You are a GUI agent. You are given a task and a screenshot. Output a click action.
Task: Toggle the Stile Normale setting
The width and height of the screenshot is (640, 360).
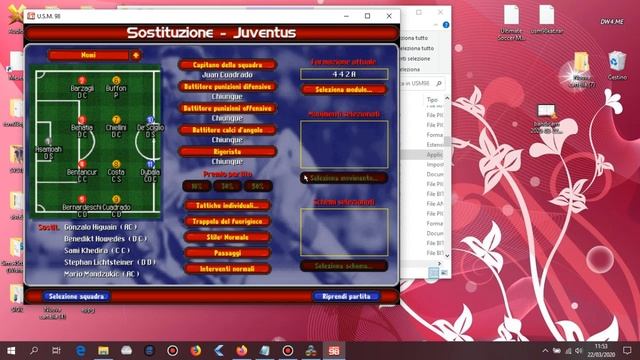pos(227,237)
